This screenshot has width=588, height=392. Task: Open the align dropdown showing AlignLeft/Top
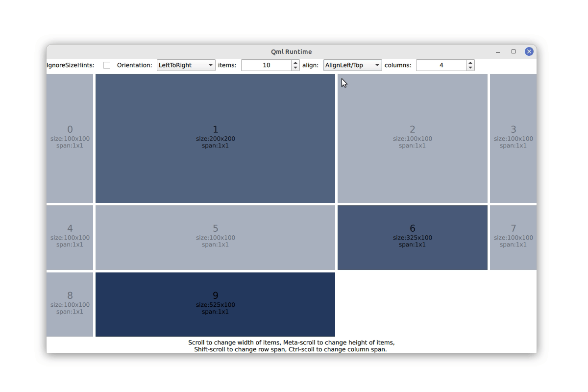pyautogui.click(x=352, y=65)
